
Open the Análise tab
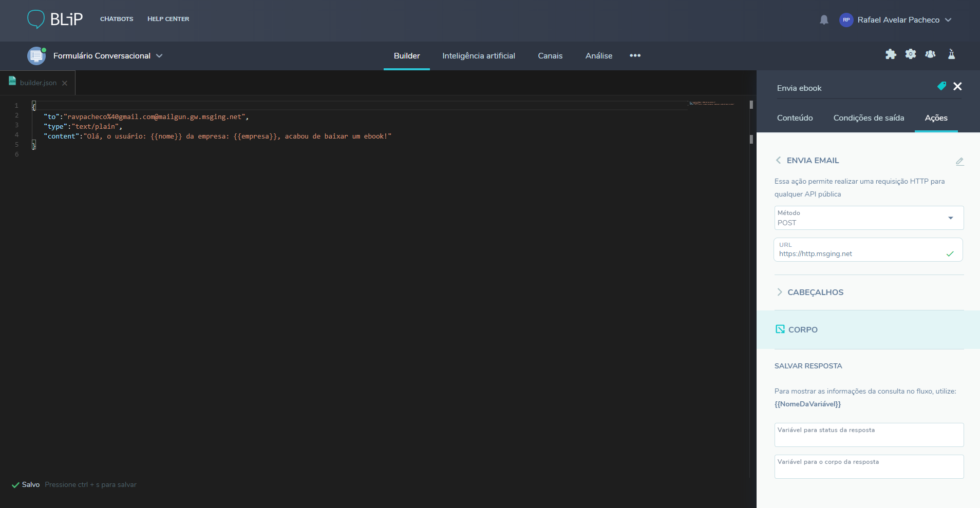click(x=599, y=55)
